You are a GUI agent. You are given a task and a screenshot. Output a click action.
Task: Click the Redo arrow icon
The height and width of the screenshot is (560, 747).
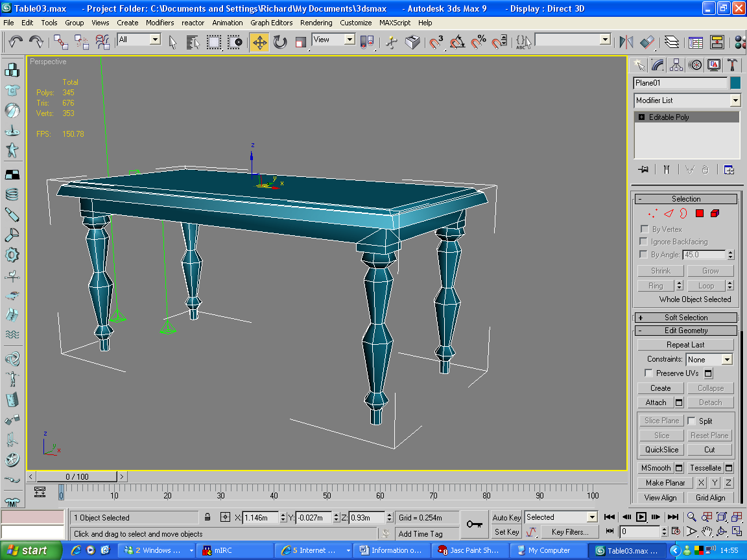(36, 42)
